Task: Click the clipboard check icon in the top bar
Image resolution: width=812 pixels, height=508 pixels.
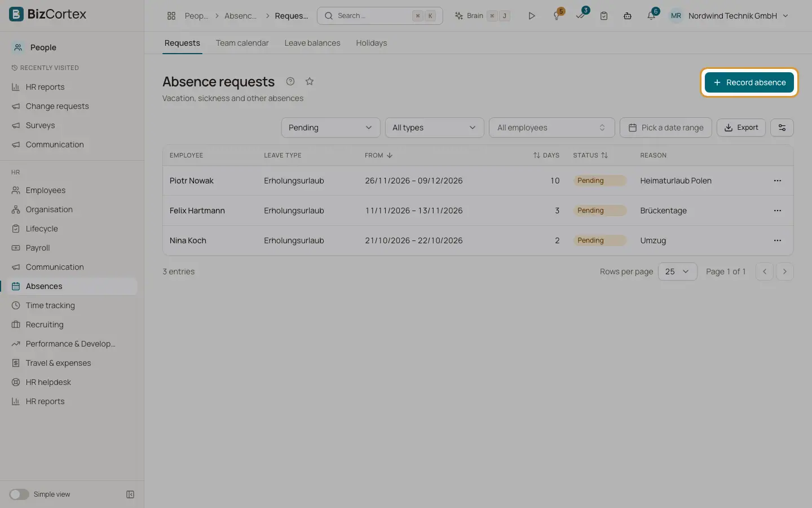Action: pyautogui.click(x=604, y=16)
